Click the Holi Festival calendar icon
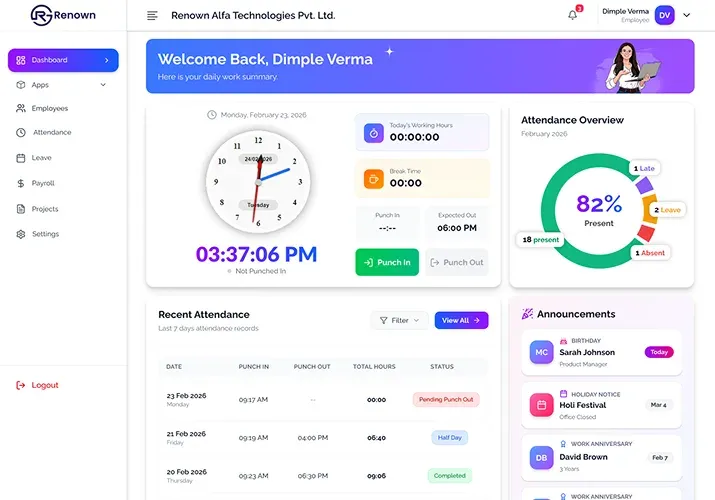The width and height of the screenshot is (715, 500). tap(542, 405)
